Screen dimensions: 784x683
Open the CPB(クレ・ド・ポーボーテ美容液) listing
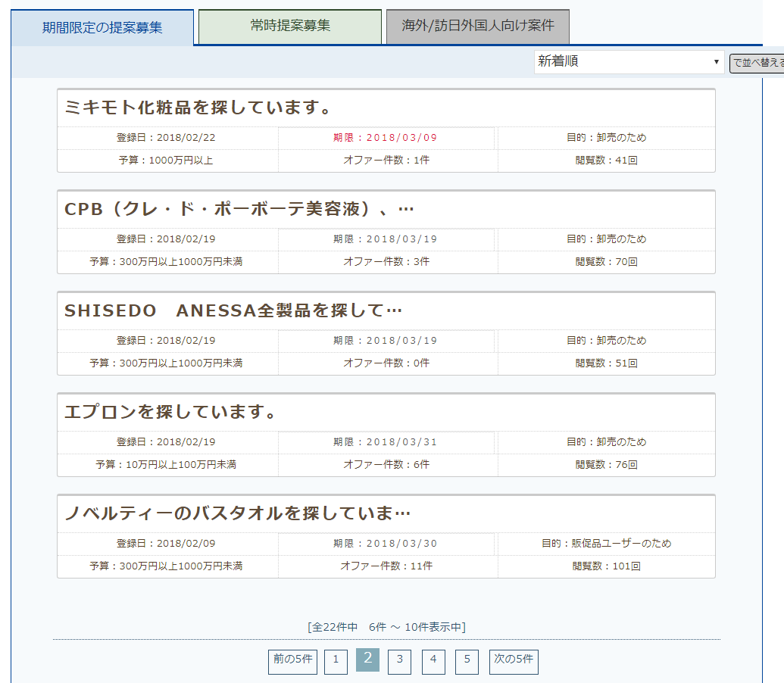(239, 209)
